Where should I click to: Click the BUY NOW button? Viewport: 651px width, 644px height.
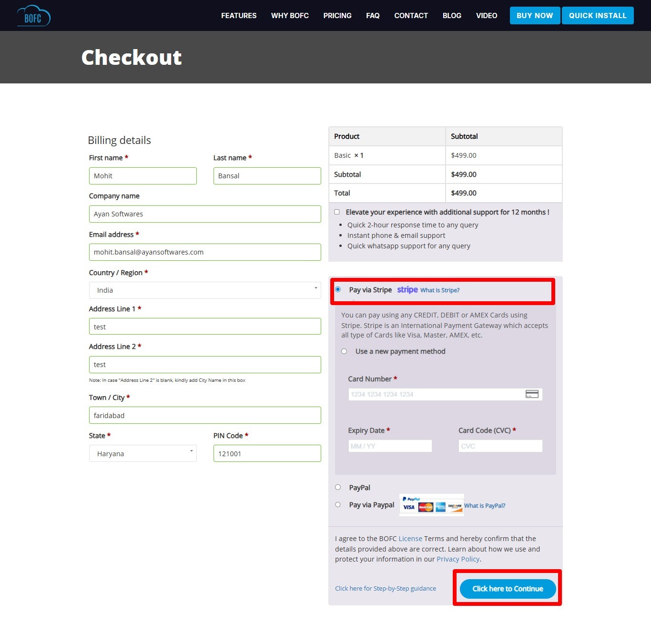click(534, 15)
